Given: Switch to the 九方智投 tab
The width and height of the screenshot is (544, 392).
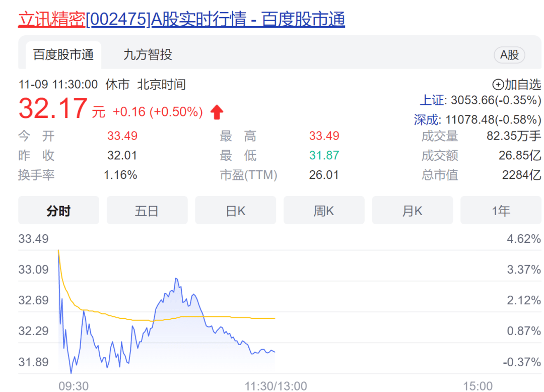Looking at the screenshot, I should [x=147, y=55].
